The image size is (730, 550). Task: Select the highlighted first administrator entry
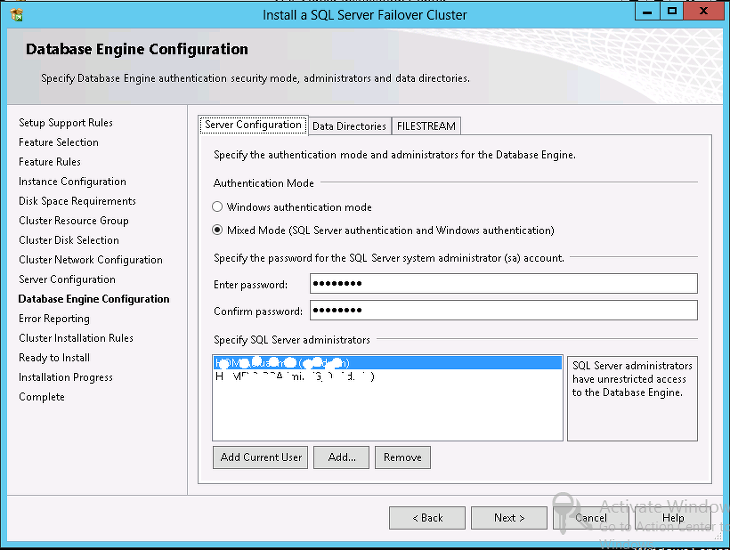coord(388,363)
